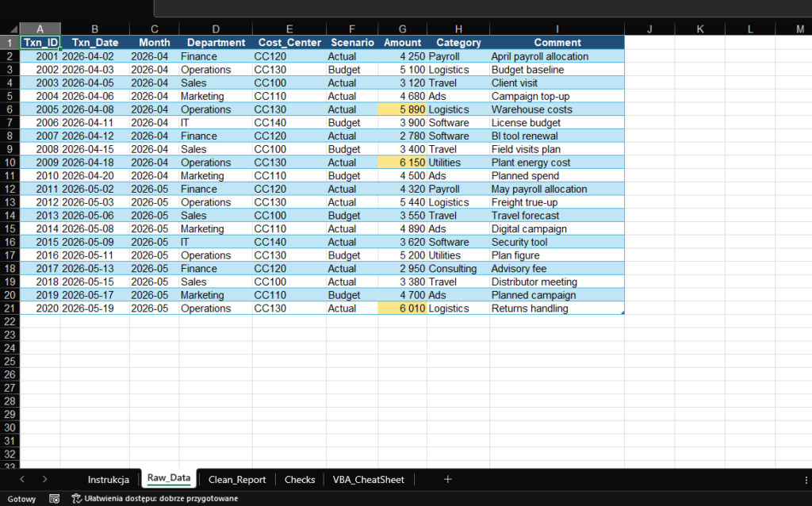Go to the Checks sheet tab
Viewport: 812px width, 506px height.
300,479
